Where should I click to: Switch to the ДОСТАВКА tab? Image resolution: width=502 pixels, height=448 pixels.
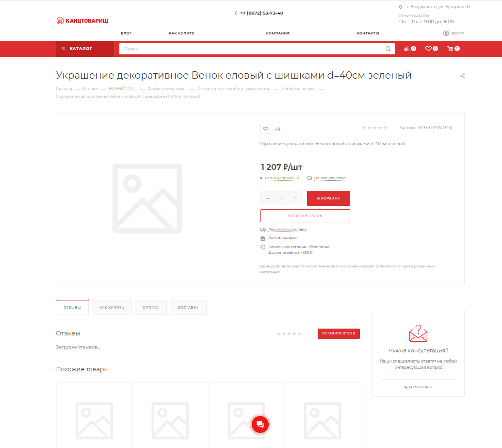click(188, 307)
